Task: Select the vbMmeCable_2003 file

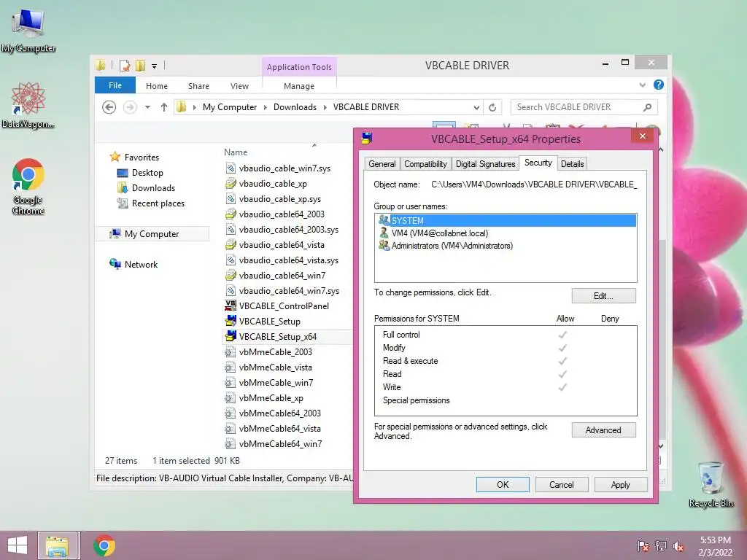Action: point(268,352)
